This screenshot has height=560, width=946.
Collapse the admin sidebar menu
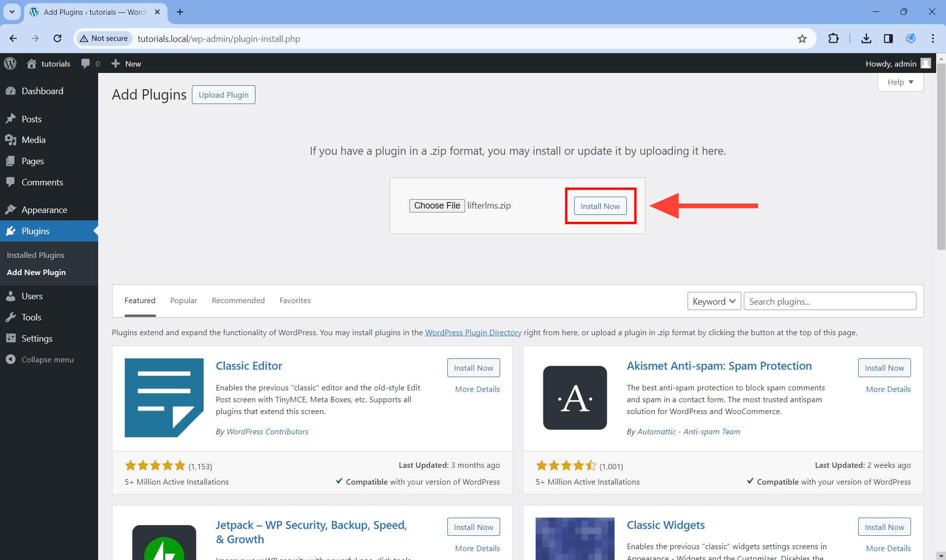click(46, 359)
